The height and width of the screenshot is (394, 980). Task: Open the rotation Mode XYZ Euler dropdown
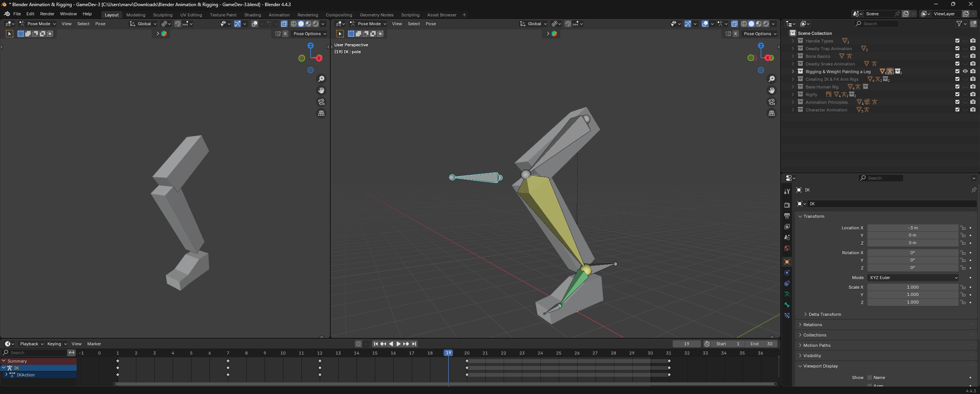click(x=913, y=278)
